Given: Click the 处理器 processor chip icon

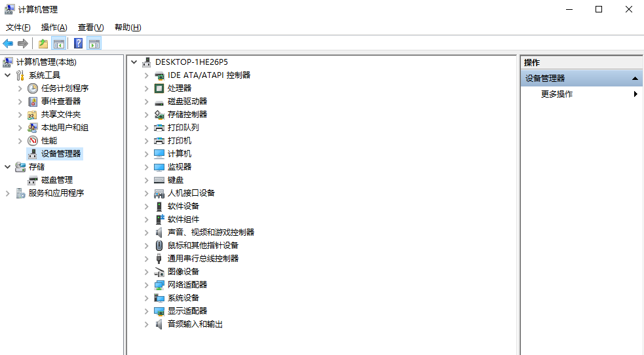Looking at the screenshot, I should (x=159, y=88).
